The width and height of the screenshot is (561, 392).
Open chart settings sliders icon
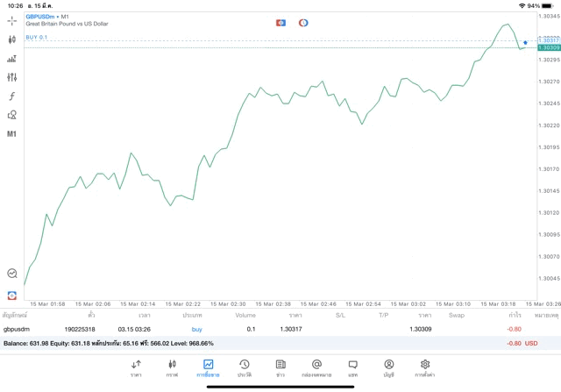11,77
